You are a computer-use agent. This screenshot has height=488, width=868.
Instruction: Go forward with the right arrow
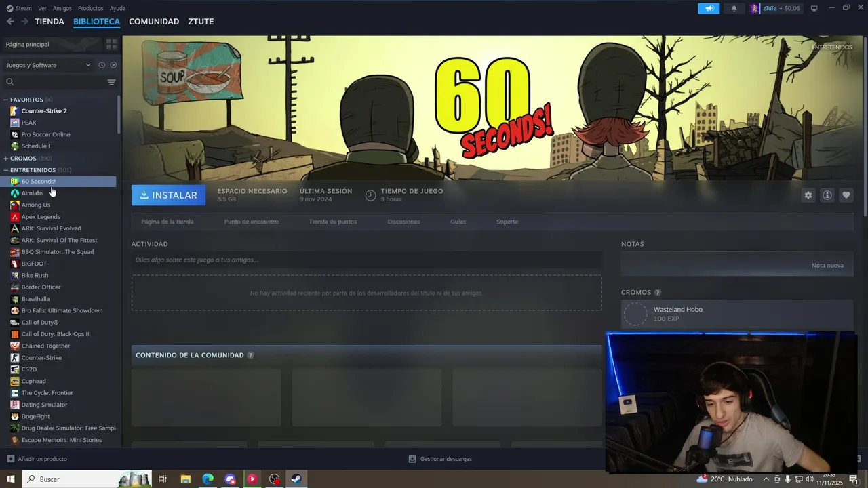[24, 22]
